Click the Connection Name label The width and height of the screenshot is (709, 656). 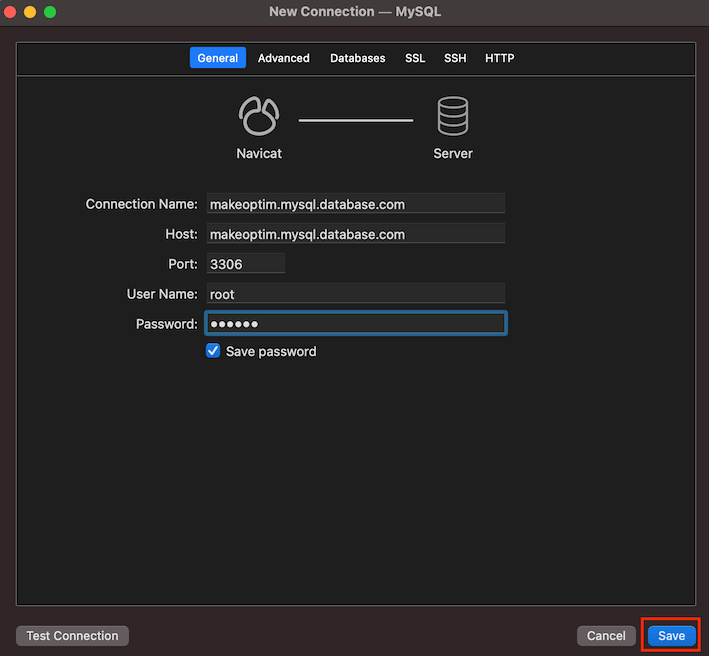pos(142,204)
